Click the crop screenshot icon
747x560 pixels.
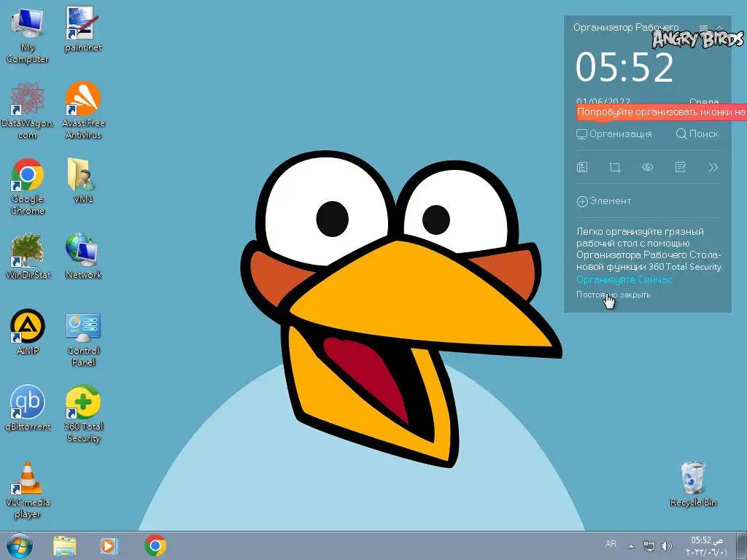click(615, 167)
